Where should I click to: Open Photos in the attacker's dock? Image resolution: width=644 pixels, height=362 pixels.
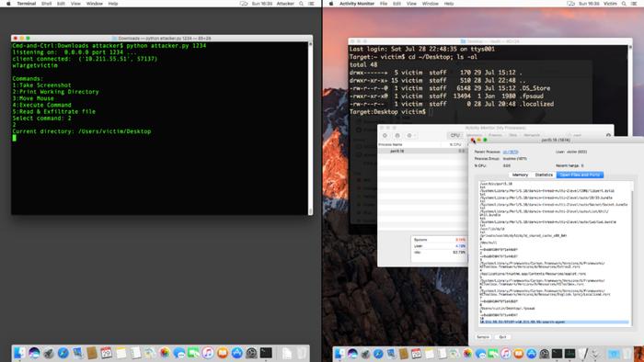[165, 353]
